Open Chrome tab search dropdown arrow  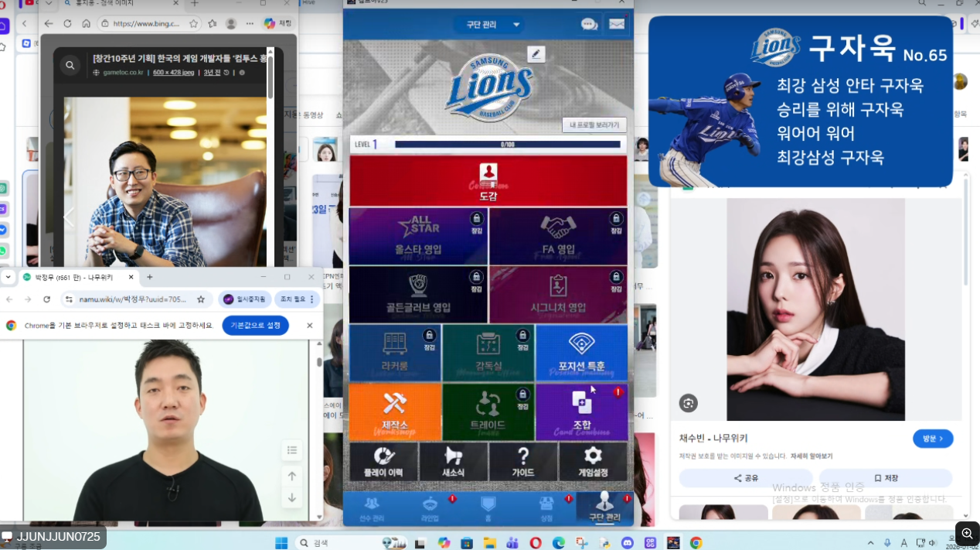point(8,277)
